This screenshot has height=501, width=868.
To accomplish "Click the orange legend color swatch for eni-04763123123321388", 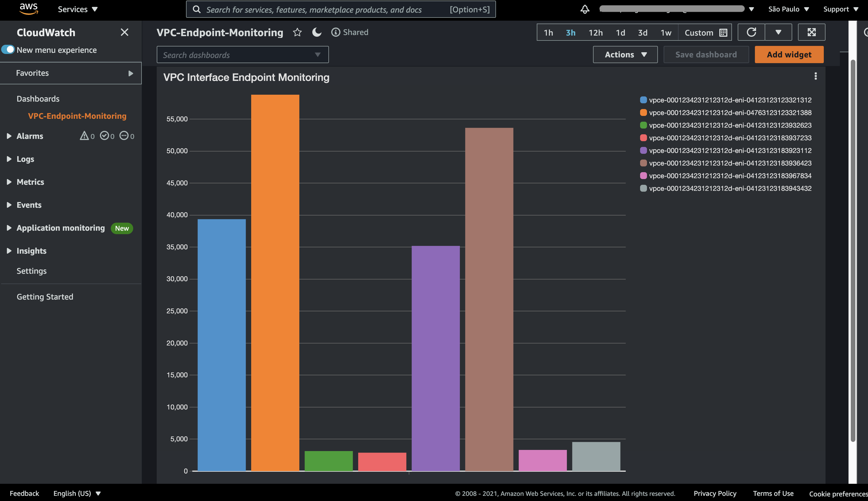I will pos(643,112).
